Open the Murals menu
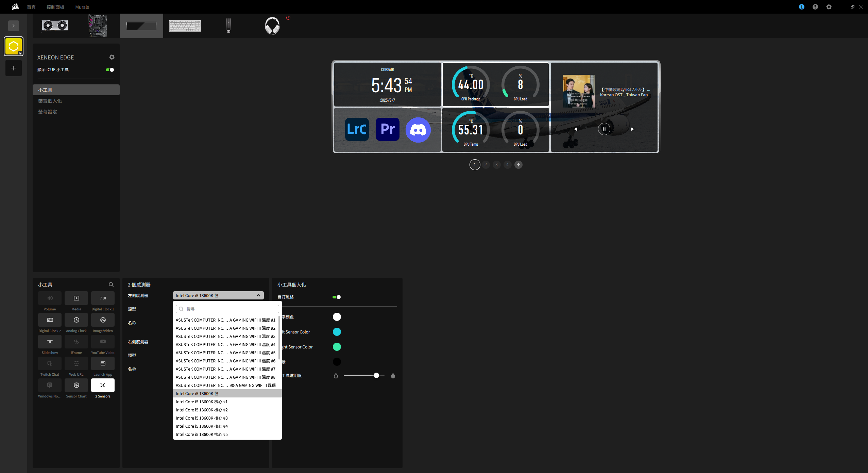868x473 pixels. tap(82, 7)
